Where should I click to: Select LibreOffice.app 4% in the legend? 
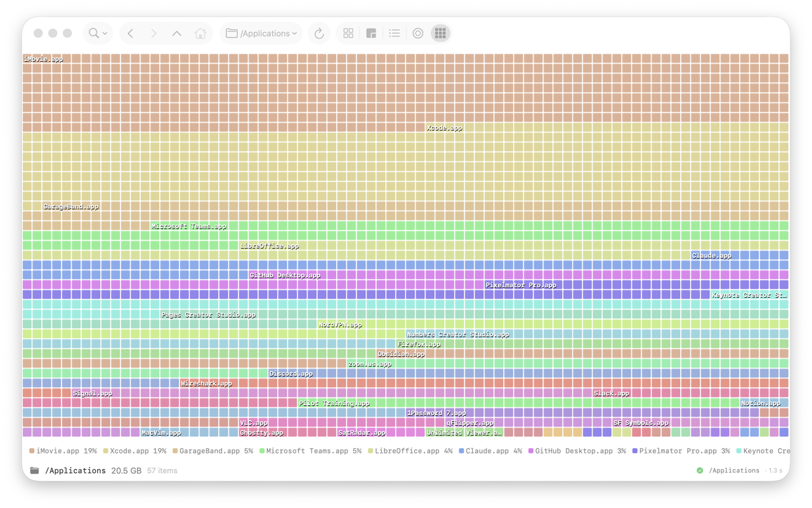[x=410, y=451]
